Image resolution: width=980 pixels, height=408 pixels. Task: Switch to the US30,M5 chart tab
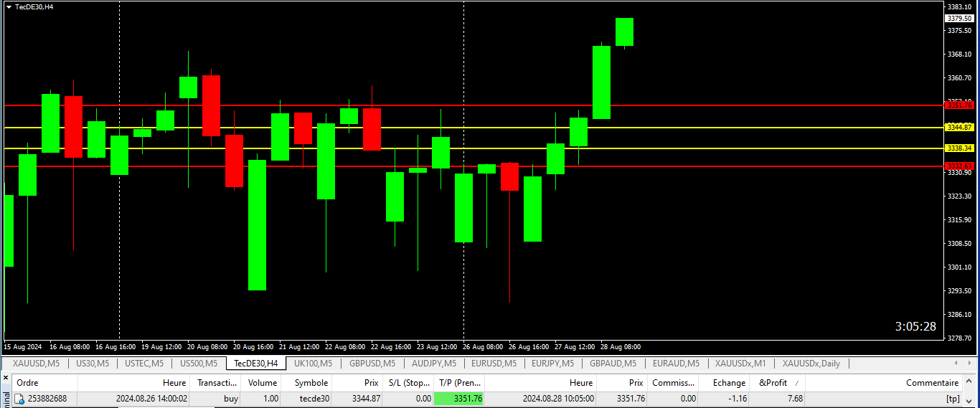coord(93,364)
